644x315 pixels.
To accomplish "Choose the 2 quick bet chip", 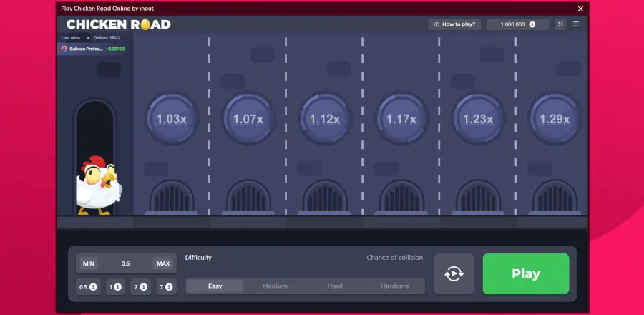I will pyautogui.click(x=140, y=287).
